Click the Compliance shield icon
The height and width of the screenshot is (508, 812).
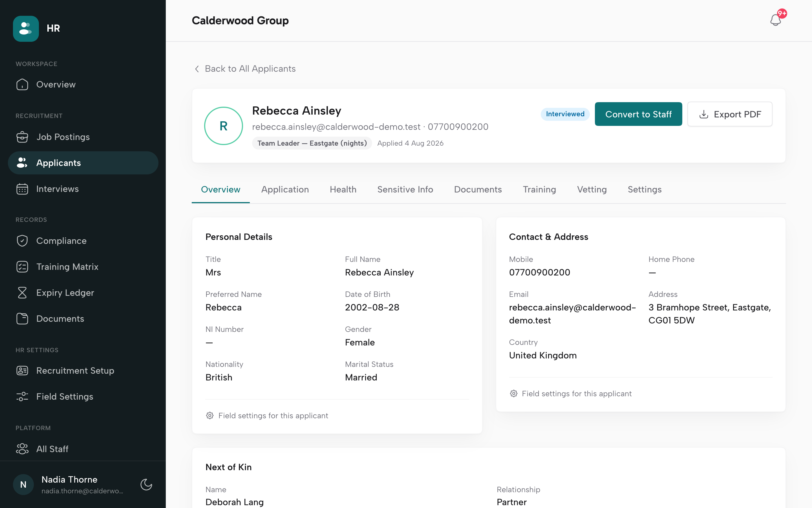(22, 240)
